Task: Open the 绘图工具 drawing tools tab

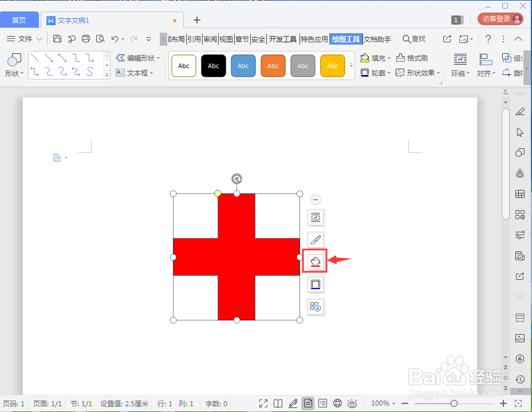Action: (x=346, y=39)
